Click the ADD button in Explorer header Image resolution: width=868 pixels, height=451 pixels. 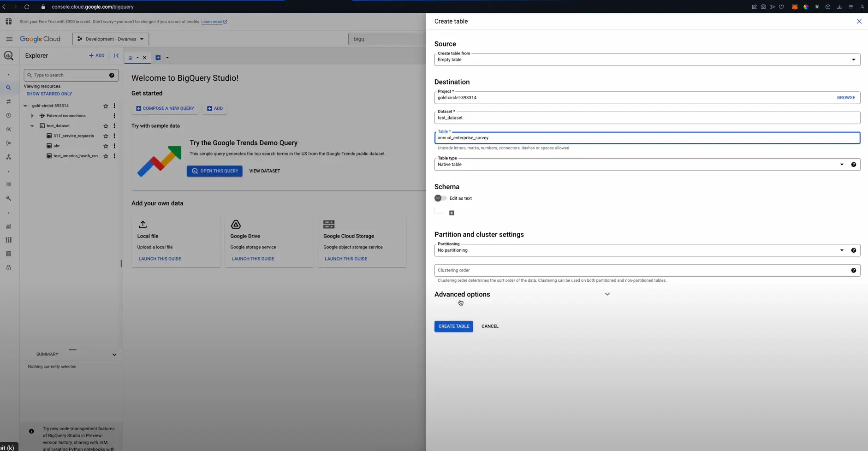tap(97, 55)
